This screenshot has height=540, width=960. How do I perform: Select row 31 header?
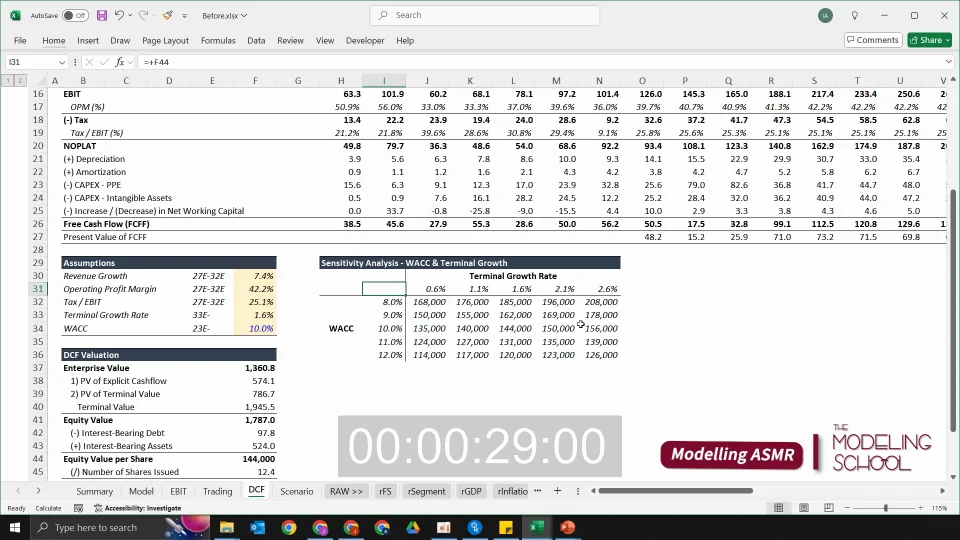38,289
